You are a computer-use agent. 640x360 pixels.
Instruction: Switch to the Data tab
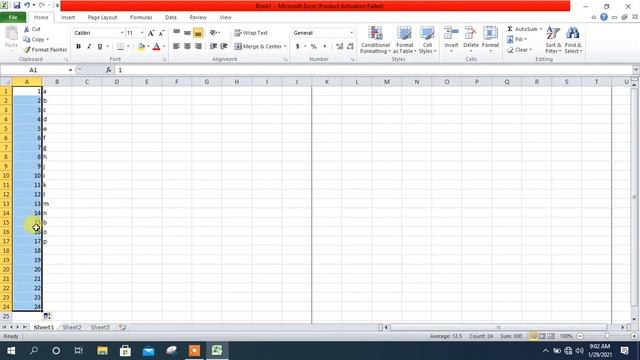171,18
